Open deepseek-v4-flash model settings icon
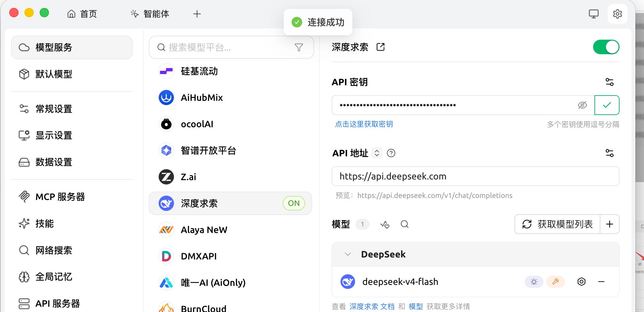This screenshot has height=312, width=644. [x=582, y=282]
